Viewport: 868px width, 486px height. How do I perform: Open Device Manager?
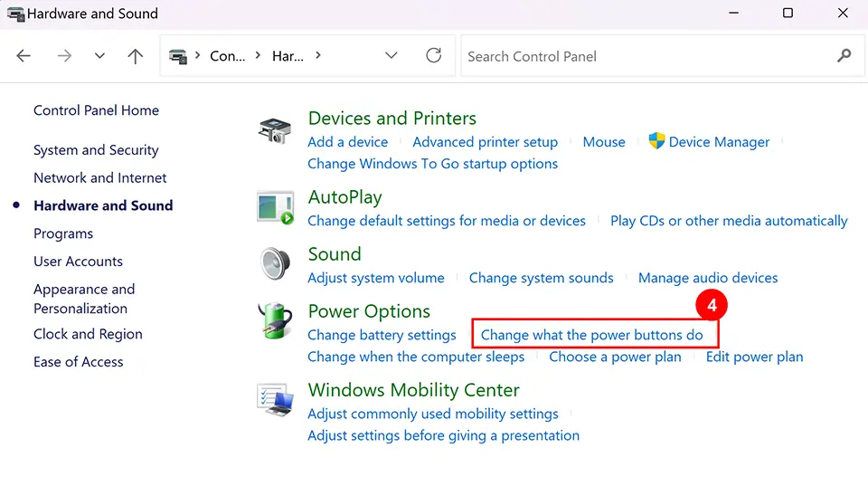point(719,142)
